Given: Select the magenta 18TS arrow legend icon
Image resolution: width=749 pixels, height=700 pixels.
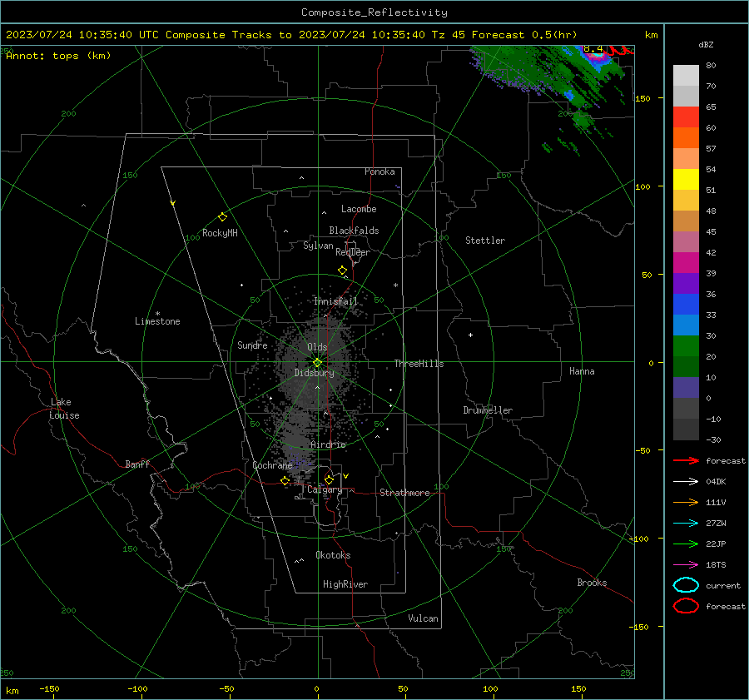Looking at the screenshot, I should click(686, 565).
